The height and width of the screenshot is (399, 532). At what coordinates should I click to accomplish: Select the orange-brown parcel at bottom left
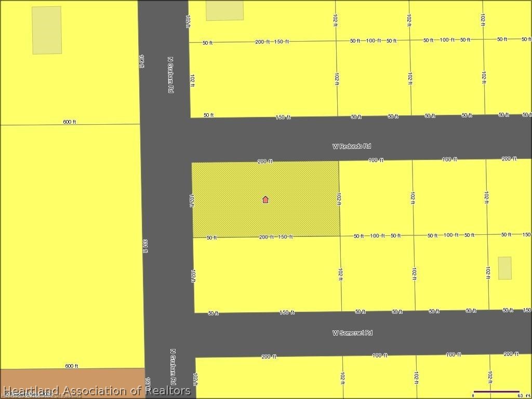(x=73, y=383)
